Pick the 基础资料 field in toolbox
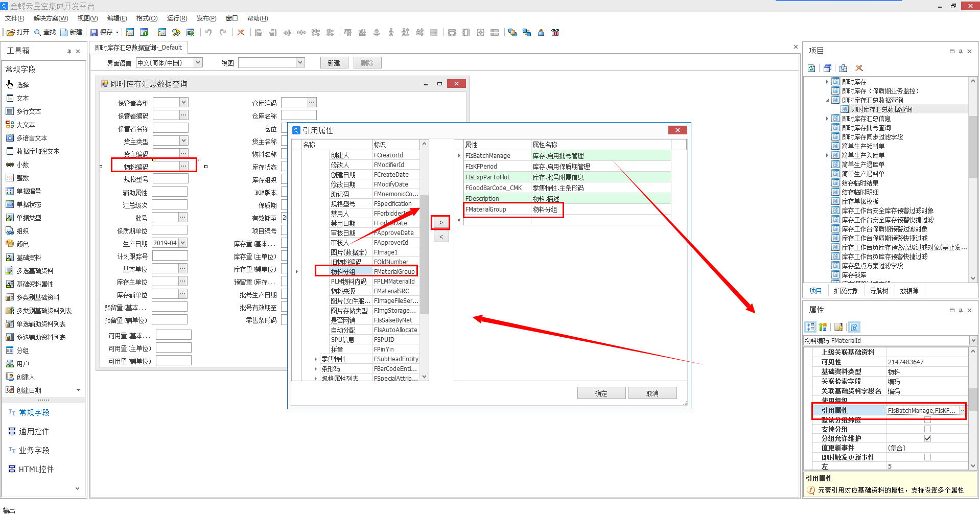The image size is (980, 514). tap(24, 258)
